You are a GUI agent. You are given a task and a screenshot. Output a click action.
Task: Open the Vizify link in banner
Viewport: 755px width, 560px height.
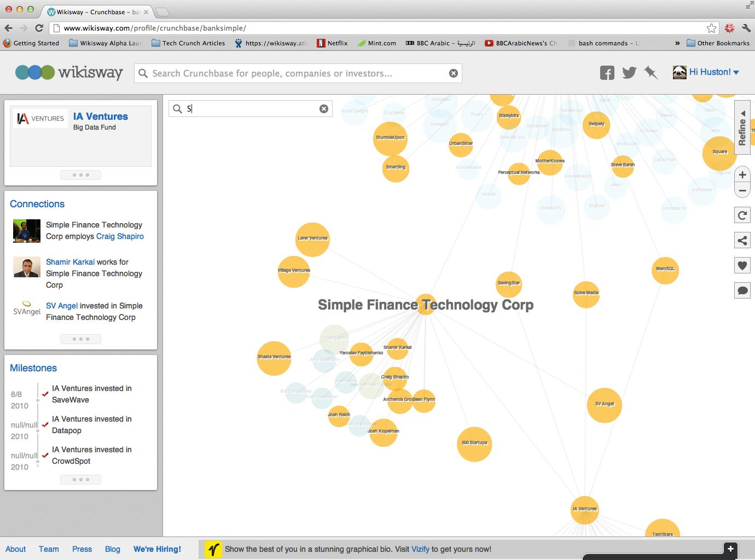point(420,549)
